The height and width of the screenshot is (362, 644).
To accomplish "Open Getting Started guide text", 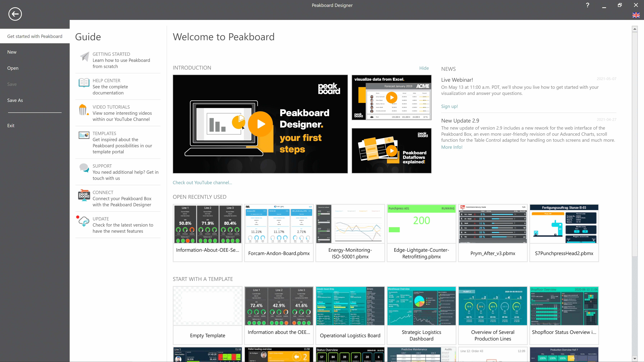I will pos(121,60).
